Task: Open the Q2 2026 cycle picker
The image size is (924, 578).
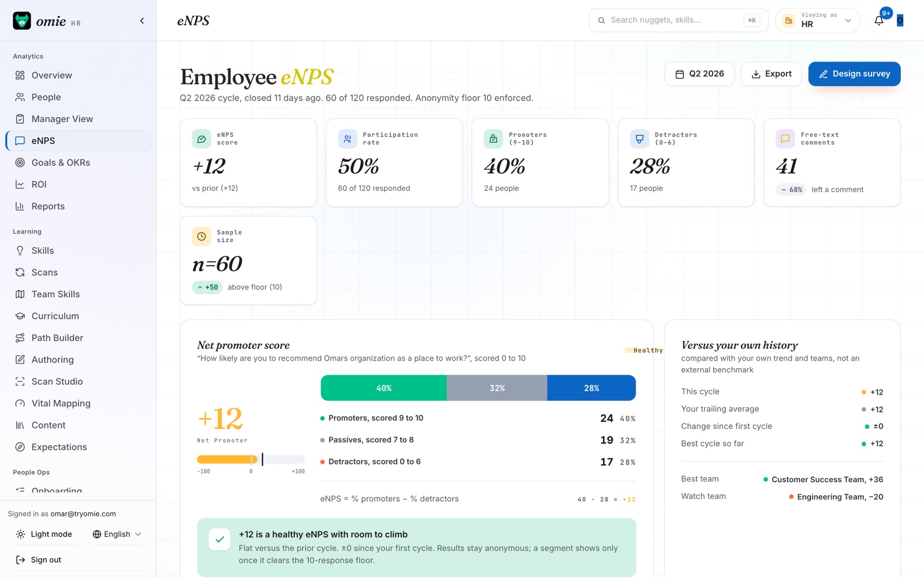Action: [699, 74]
